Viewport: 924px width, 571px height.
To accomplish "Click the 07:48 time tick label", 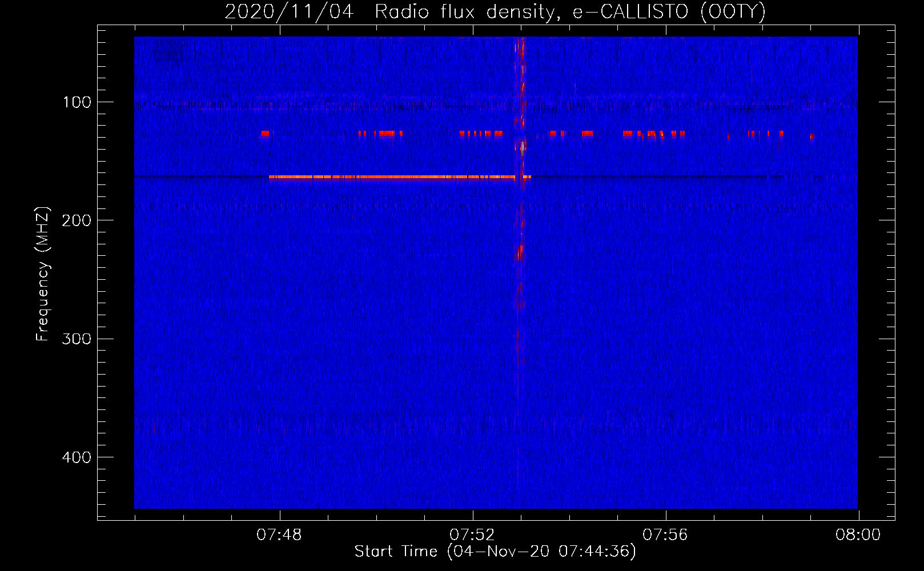I will [x=279, y=535].
